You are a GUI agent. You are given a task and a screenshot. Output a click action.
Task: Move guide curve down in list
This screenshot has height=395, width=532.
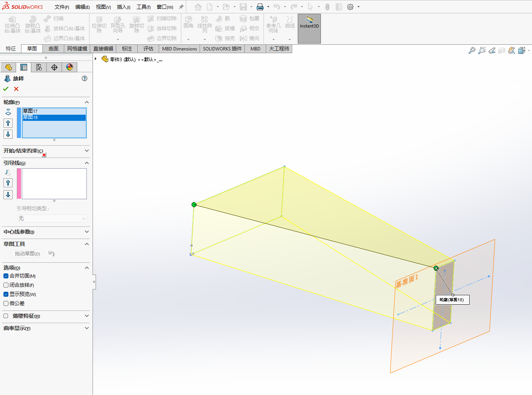pos(8,195)
